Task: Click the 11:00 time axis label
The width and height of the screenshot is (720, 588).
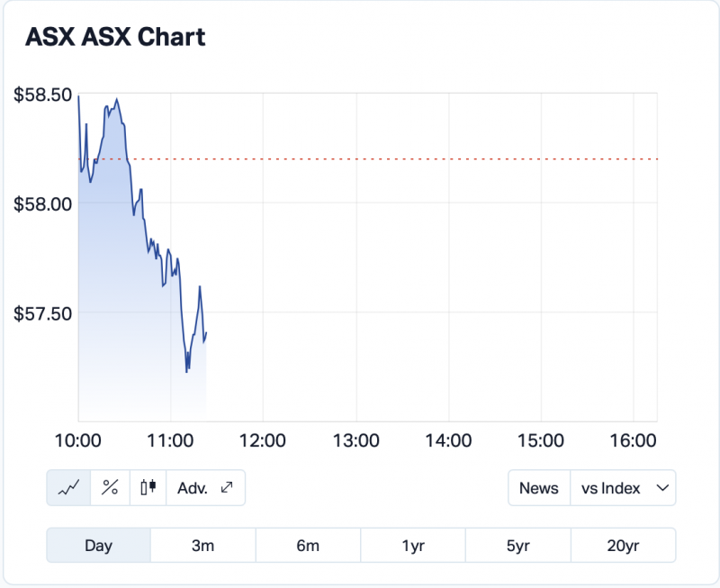Action: (x=170, y=440)
